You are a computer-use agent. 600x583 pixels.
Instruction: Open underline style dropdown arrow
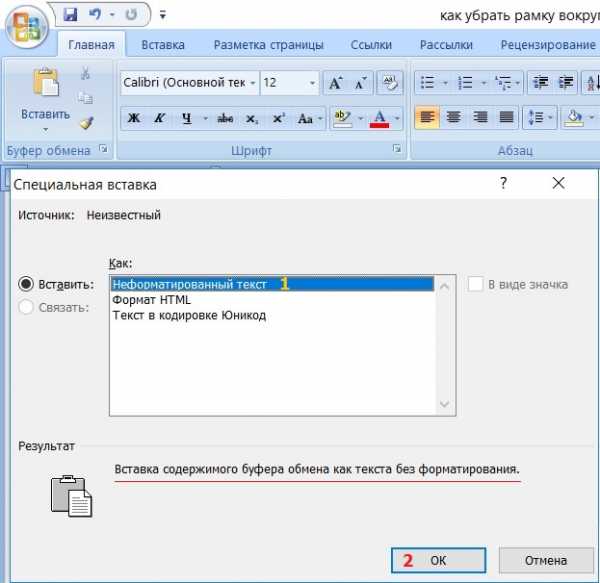205,118
